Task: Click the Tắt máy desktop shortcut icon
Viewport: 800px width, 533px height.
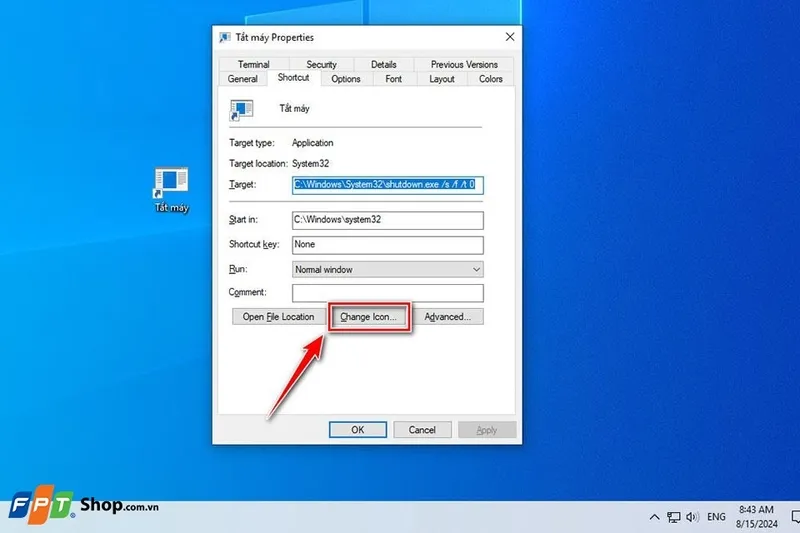Action: tap(171, 182)
